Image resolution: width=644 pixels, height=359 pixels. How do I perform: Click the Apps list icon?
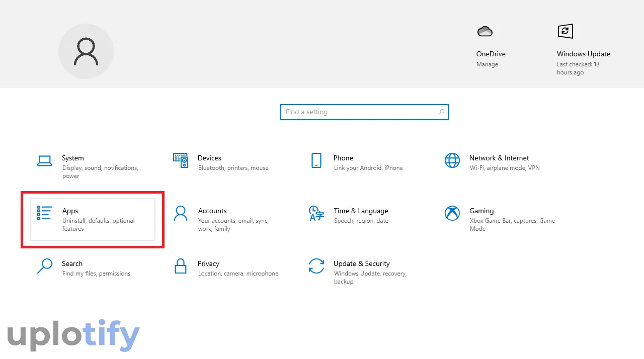[45, 213]
